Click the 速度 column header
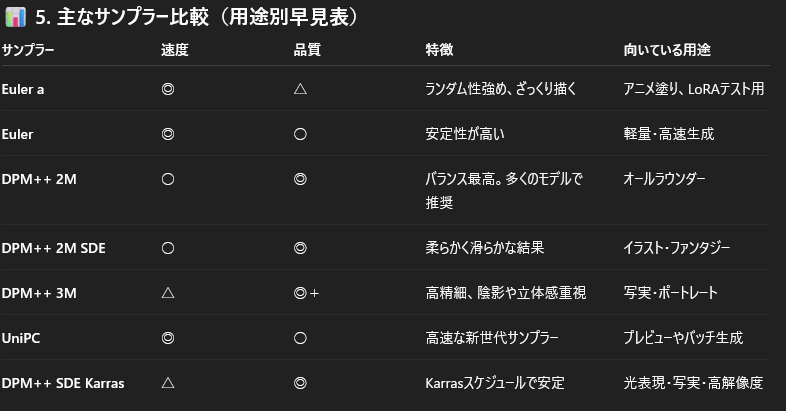The width and height of the screenshot is (786, 411). coord(174,50)
